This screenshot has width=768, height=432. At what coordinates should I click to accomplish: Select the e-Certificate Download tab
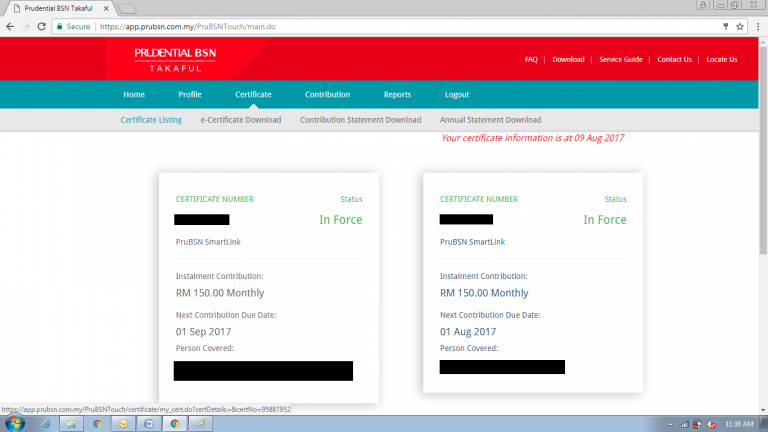coord(241,120)
